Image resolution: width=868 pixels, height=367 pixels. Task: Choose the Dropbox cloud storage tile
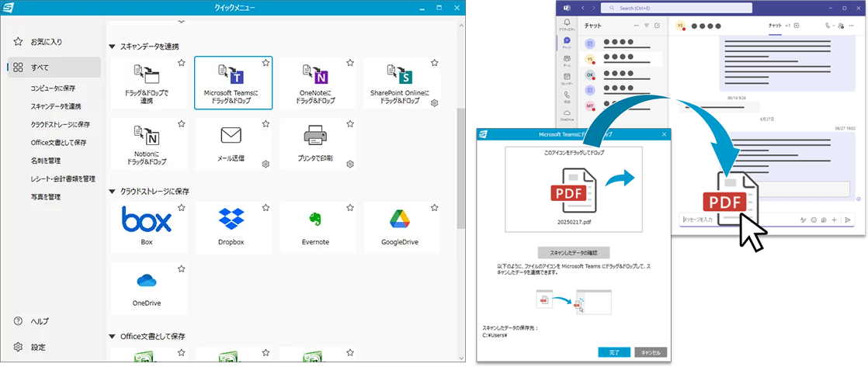[x=233, y=227]
